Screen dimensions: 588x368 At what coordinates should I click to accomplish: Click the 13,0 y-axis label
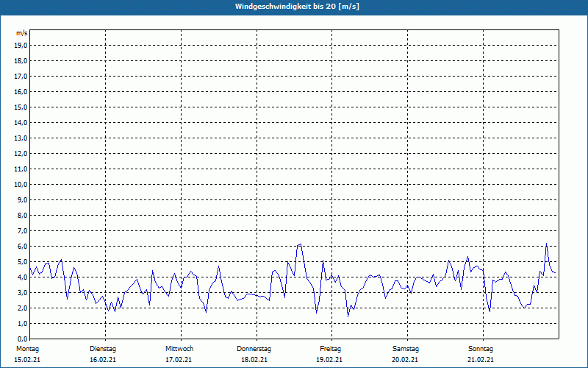tap(21, 138)
